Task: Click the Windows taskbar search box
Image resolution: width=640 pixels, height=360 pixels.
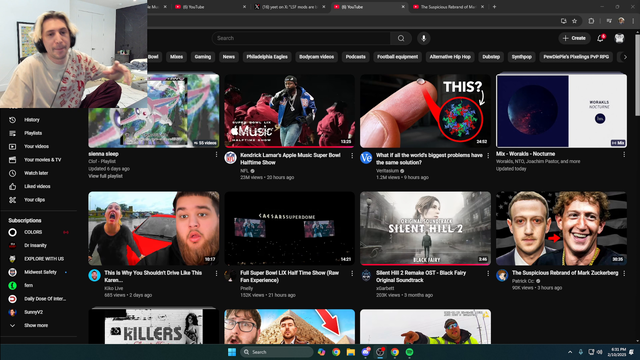Action: [276, 352]
